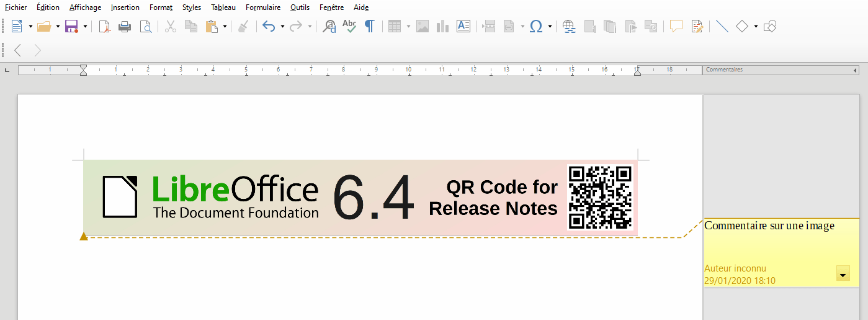Navigate back with left chevron
The width and height of the screenshot is (868, 320).
pos(17,50)
